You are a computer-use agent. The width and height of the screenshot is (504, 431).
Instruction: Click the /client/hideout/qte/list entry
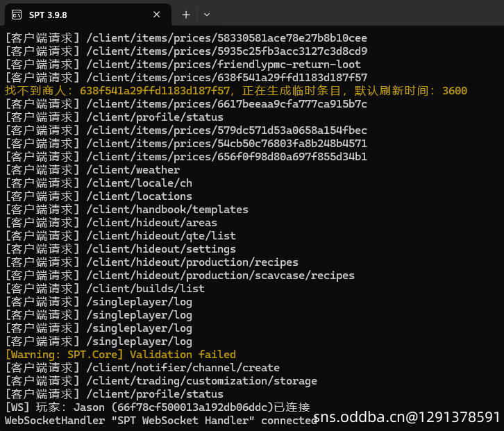(x=121, y=235)
